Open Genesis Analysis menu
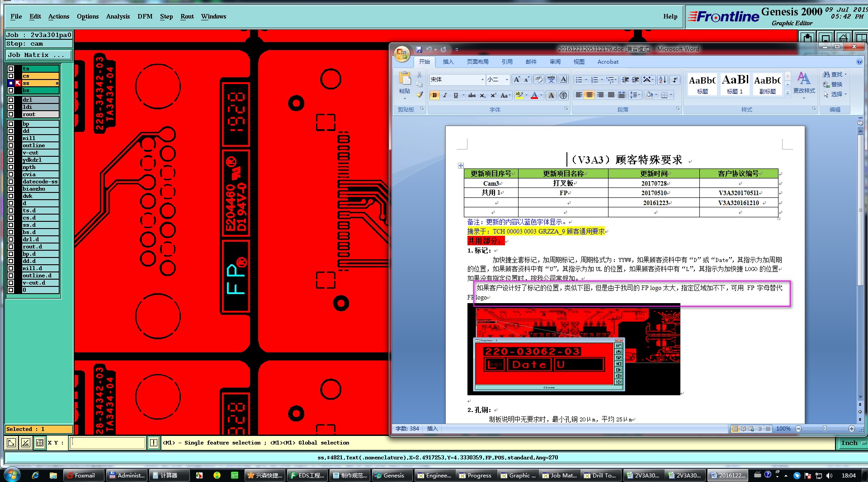The width and height of the screenshot is (868, 482). coord(118,16)
